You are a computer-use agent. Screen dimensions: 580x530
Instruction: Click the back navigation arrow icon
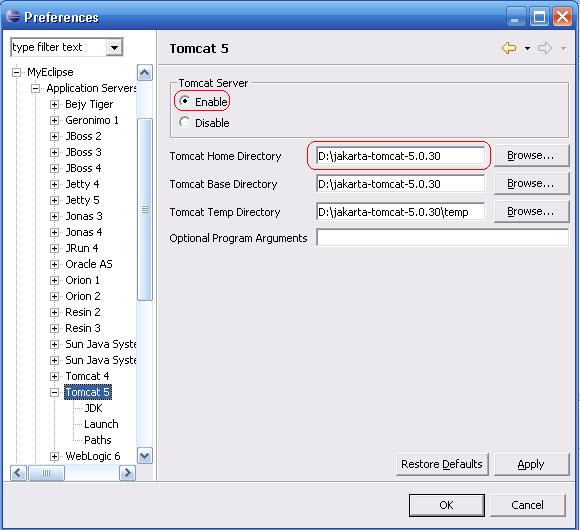click(509, 48)
